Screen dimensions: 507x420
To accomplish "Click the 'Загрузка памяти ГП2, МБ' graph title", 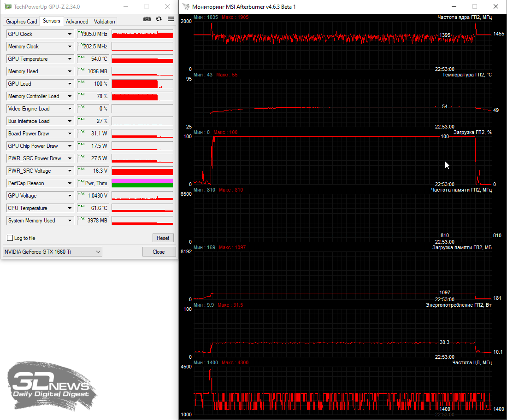I will pyautogui.click(x=462, y=247).
